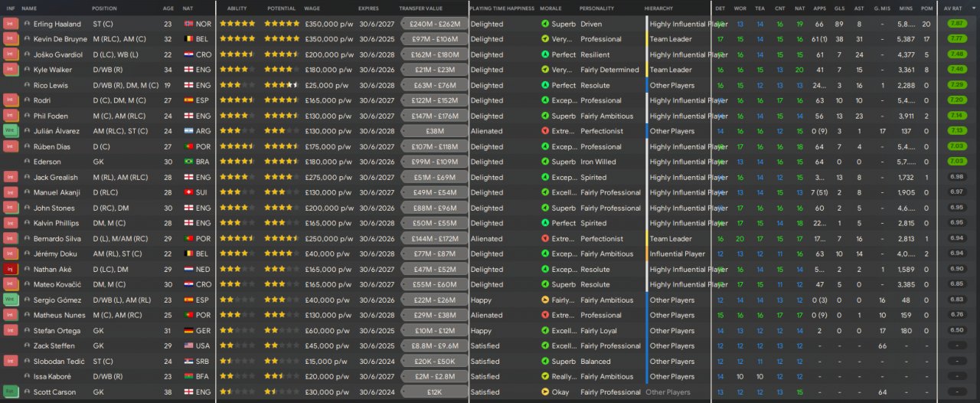Click Erling Haaland's Superb morale icon

545,24
